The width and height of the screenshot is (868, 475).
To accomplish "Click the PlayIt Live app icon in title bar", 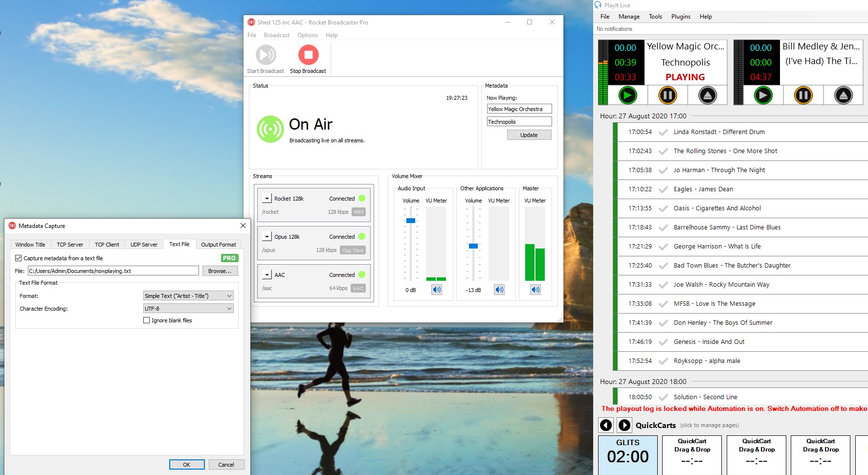I will pyautogui.click(x=598, y=5).
